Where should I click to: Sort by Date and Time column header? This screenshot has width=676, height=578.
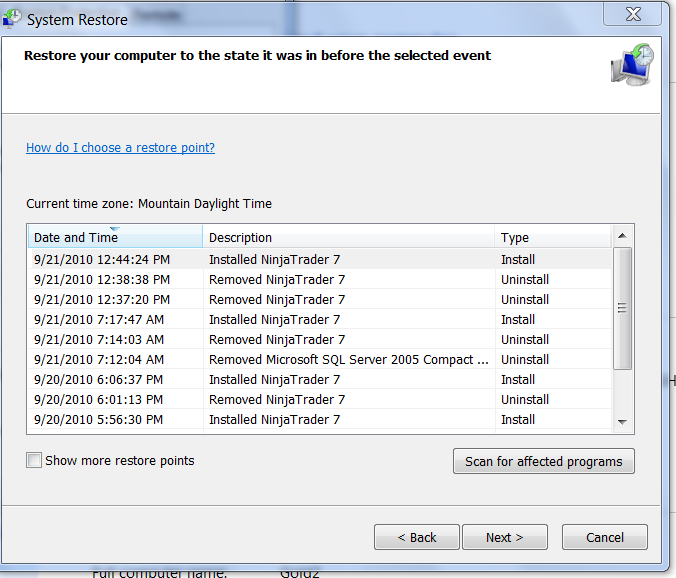(114, 238)
